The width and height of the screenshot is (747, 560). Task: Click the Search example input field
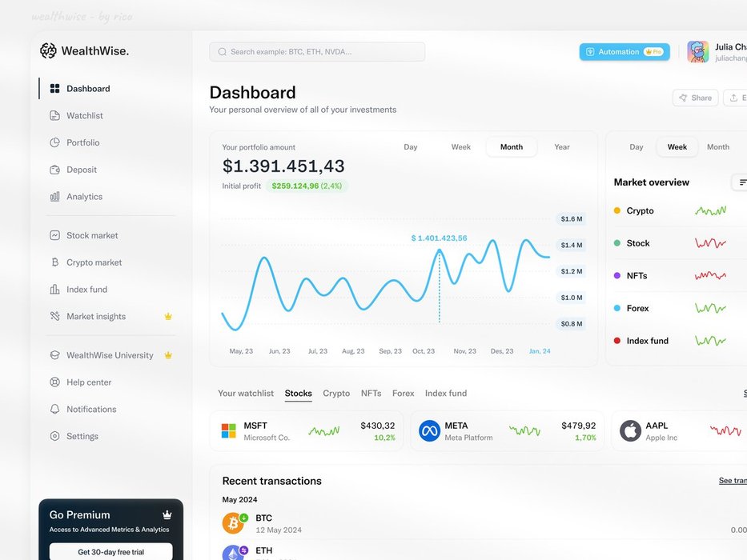click(317, 52)
